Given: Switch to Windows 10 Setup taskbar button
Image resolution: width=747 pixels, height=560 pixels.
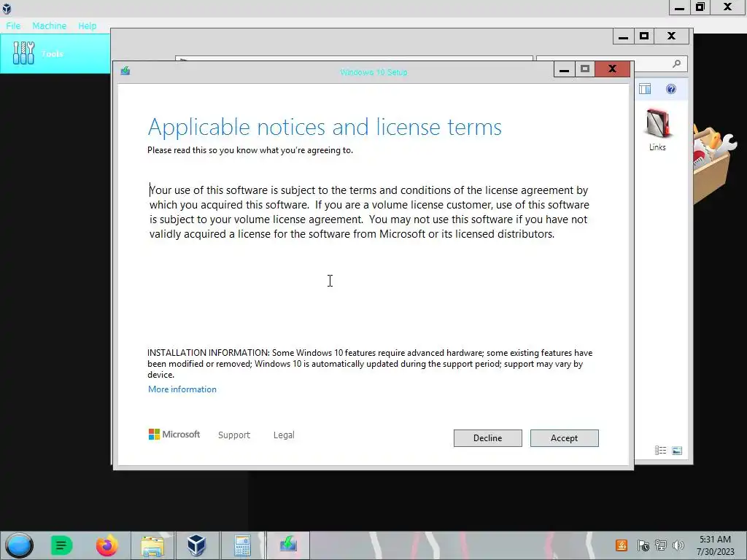Looking at the screenshot, I should click(x=288, y=545).
